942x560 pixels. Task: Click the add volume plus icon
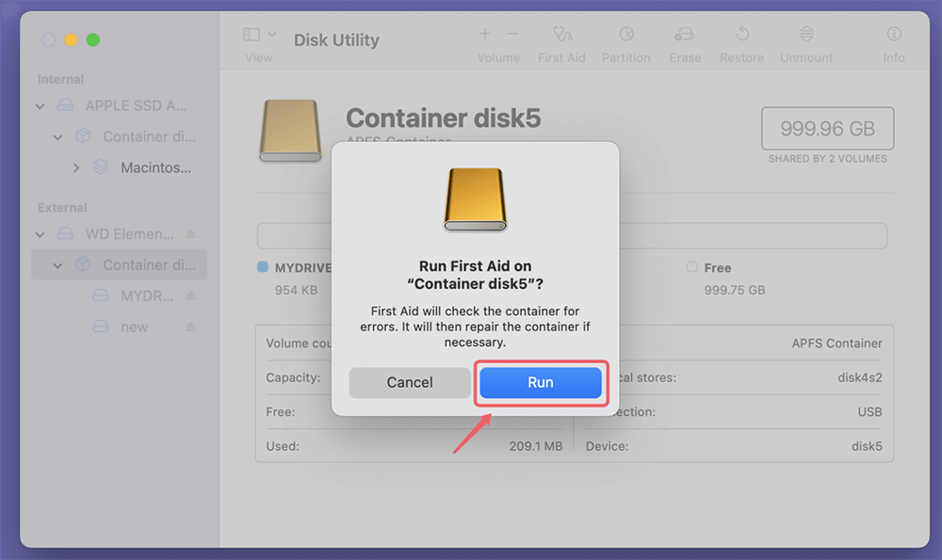(485, 34)
